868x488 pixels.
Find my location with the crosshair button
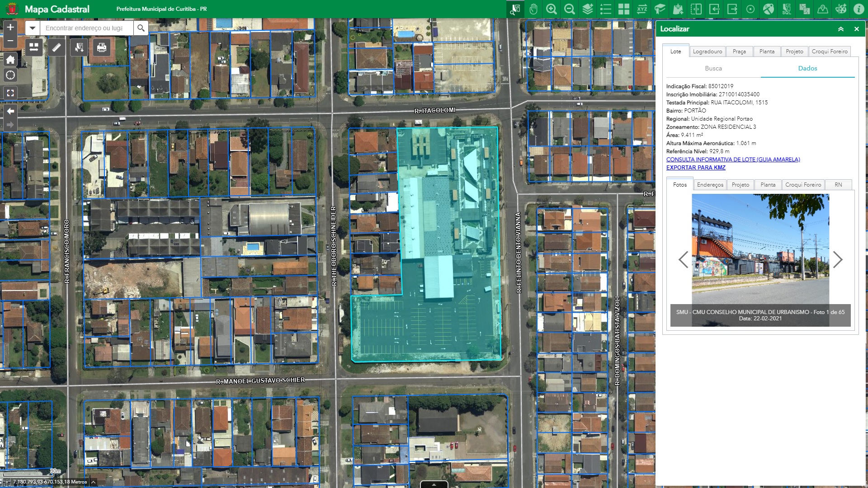(x=10, y=75)
